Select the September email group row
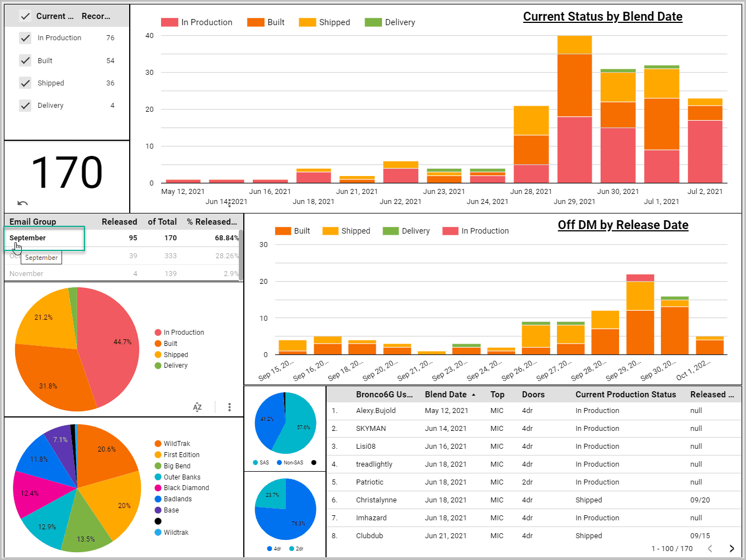 pos(124,238)
